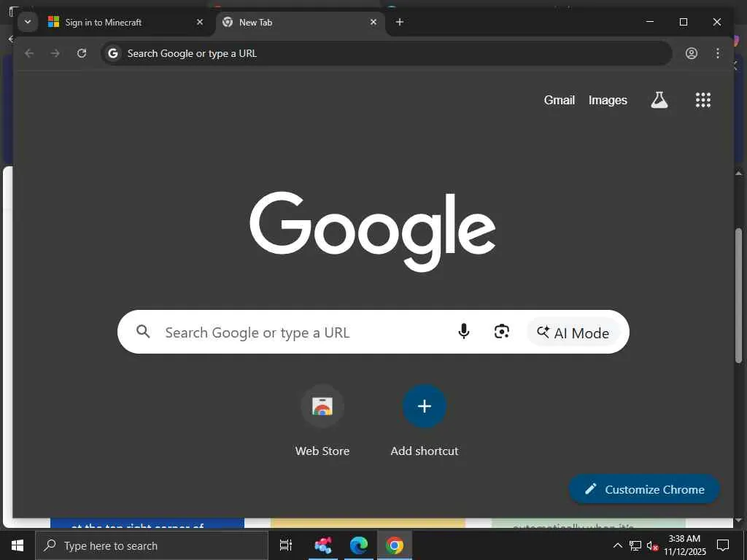
Task: Open Microsoft Edge from the taskbar
Action: [x=359, y=545]
